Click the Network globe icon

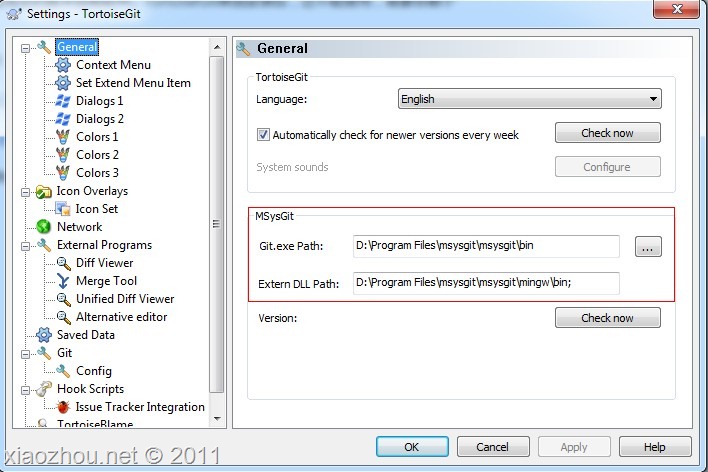44,227
